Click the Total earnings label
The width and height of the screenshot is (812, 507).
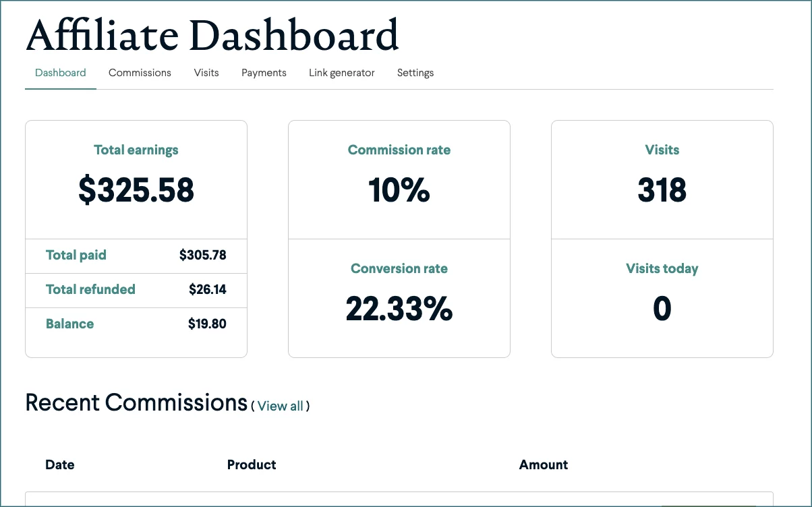[x=136, y=150]
